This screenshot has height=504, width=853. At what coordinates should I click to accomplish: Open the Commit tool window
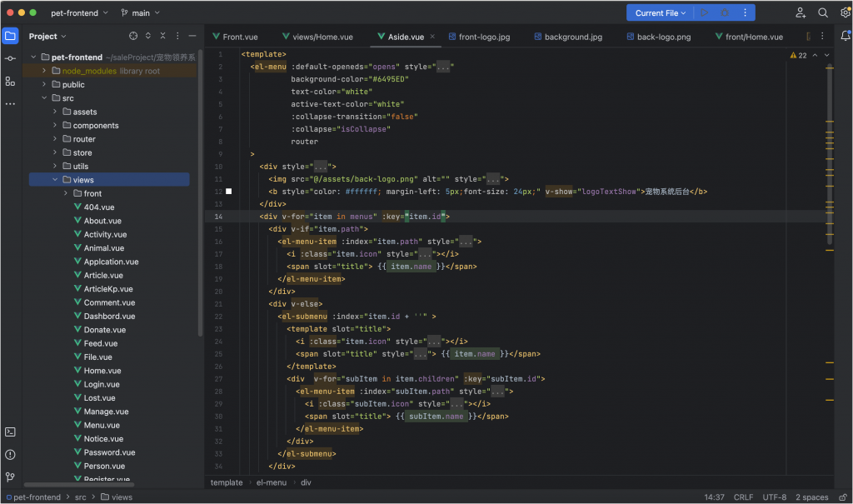pos(10,58)
